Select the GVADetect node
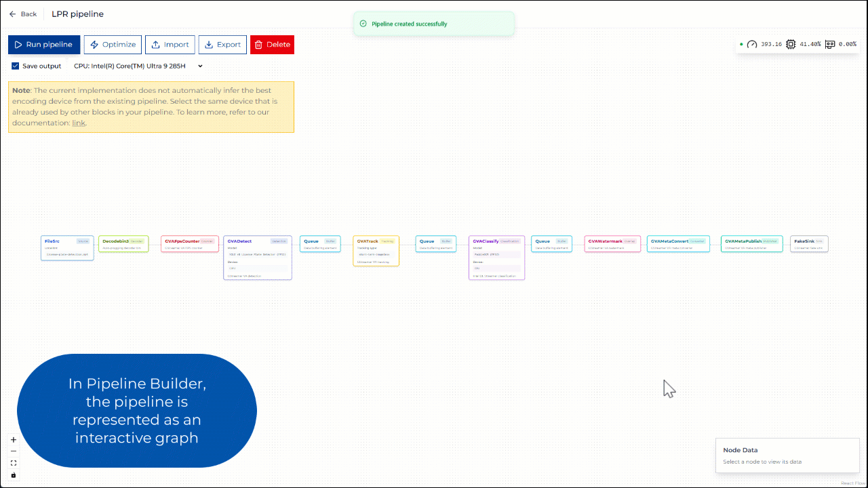Screen dimensions: 868x488 tap(258, 258)
